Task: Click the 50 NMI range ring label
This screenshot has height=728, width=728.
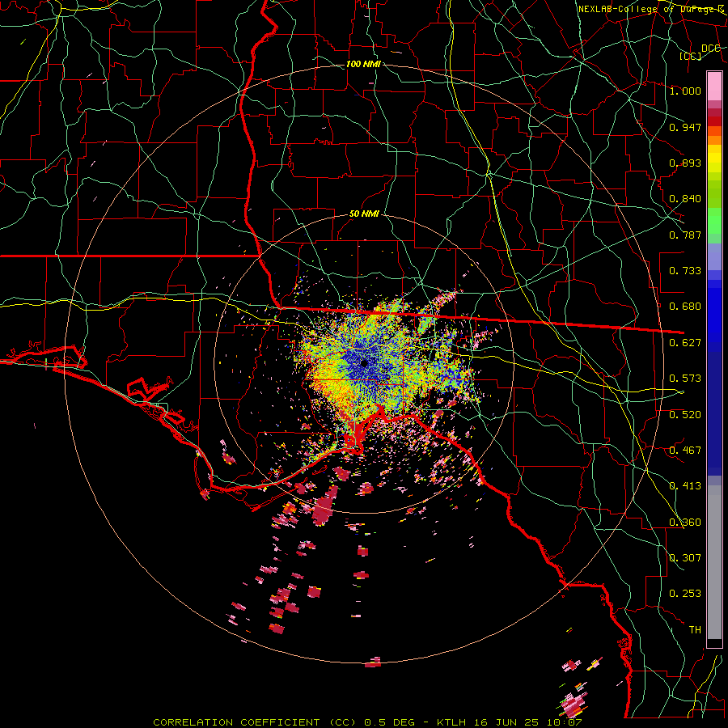Action: 364,214
